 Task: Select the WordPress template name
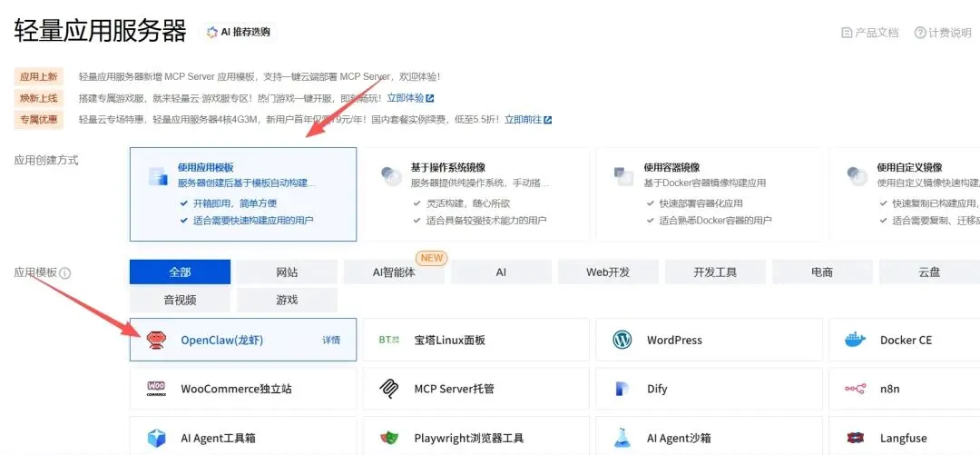coord(674,341)
